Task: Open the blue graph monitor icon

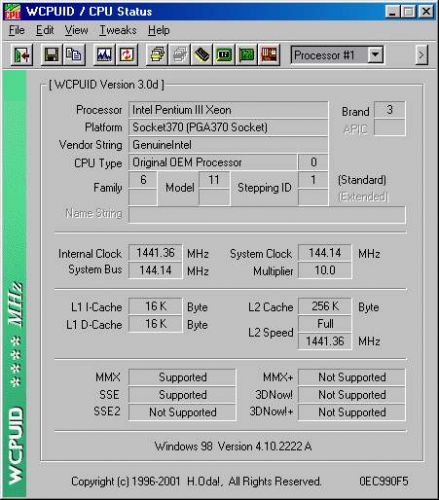Action: (x=104, y=55)
